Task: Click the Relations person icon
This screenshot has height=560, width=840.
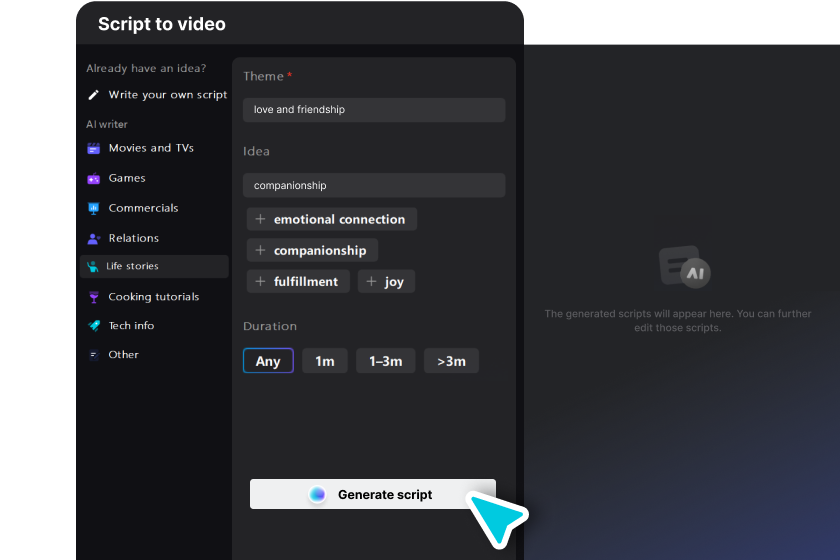Action: [93, 238]
